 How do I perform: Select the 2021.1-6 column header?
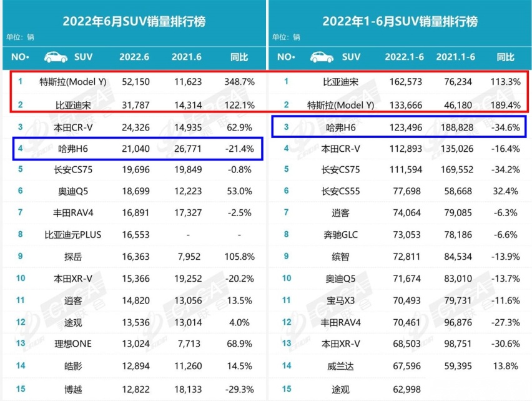(x=456, y=57)
